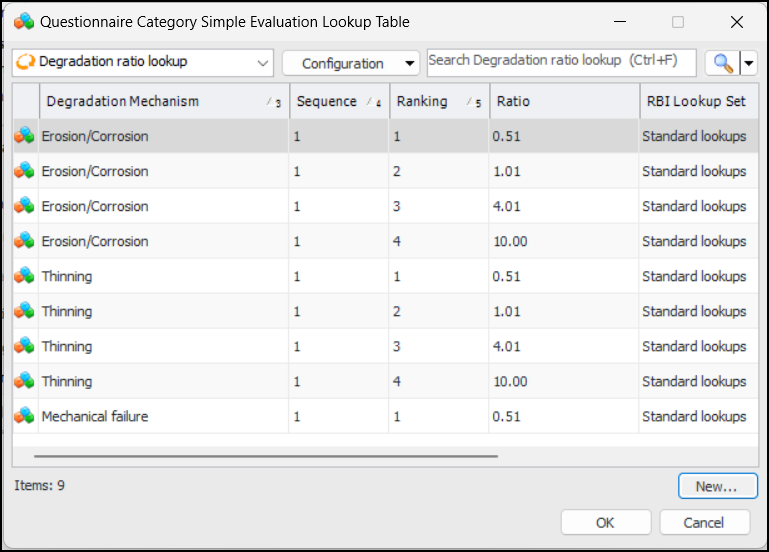Image resolution: width=769 pixels, height=552 pixels.
Task: Click the Sequence column header
Action: coord(337,101)
